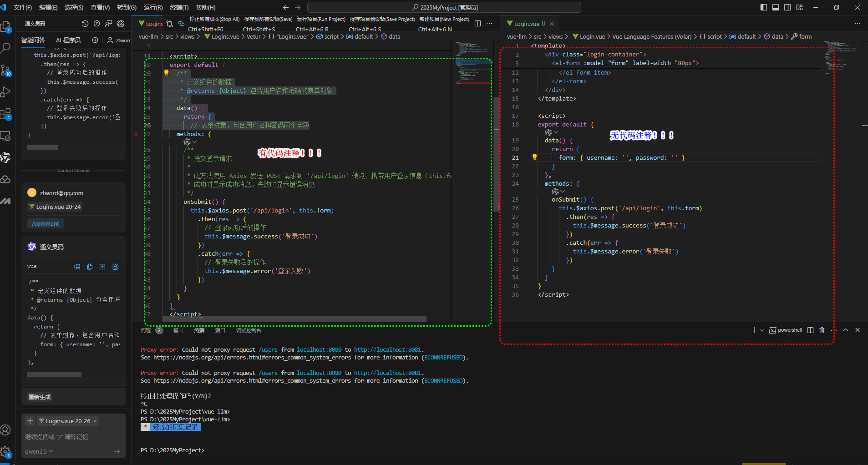Switch to the 调试控制台 panel tab
Viewport: 868px width, 465px height.
[249, 330]
